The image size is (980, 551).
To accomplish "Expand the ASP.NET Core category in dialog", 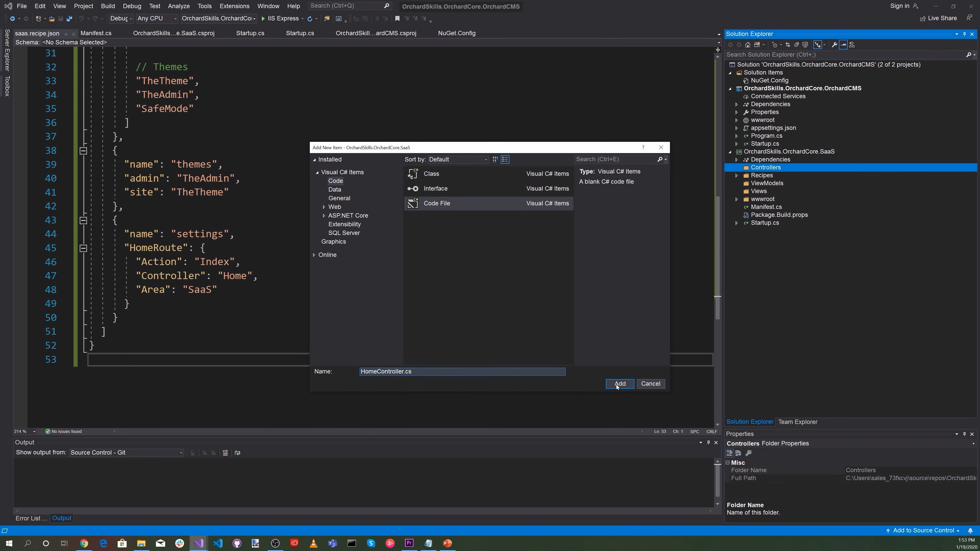I will point(324,216).
